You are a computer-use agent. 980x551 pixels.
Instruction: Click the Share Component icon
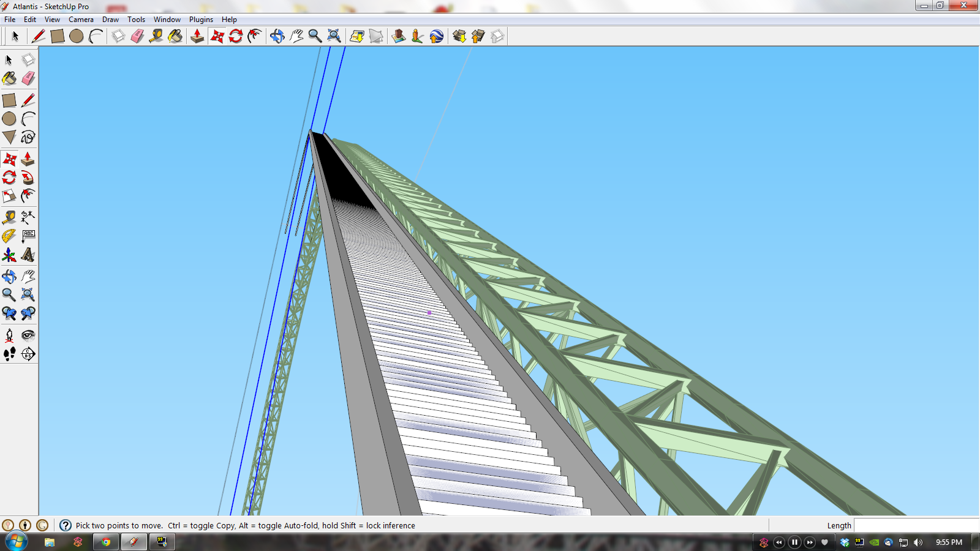coord(497,36)
